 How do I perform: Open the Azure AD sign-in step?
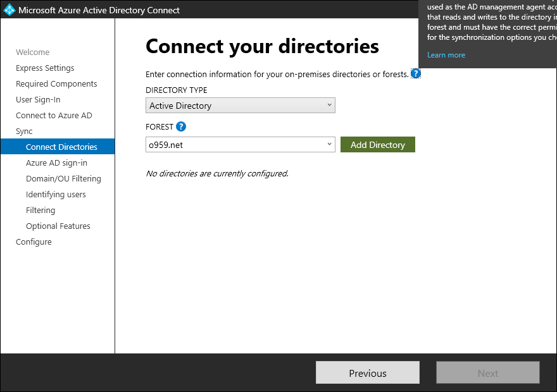[x=56, y=163]
